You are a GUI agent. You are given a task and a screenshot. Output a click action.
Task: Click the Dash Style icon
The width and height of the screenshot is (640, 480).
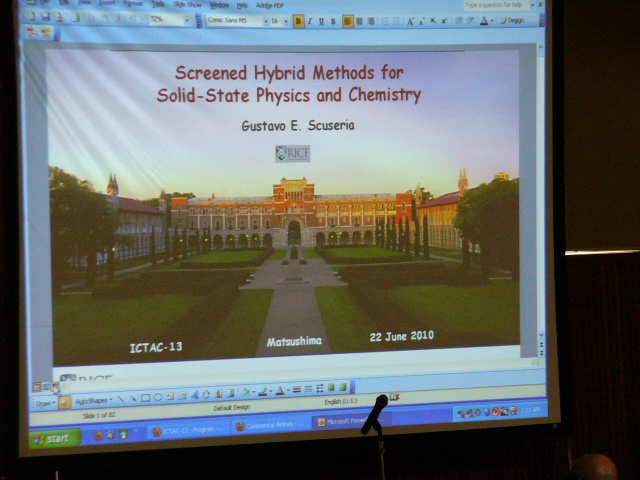pyautogui.click(x=308, y=389)
